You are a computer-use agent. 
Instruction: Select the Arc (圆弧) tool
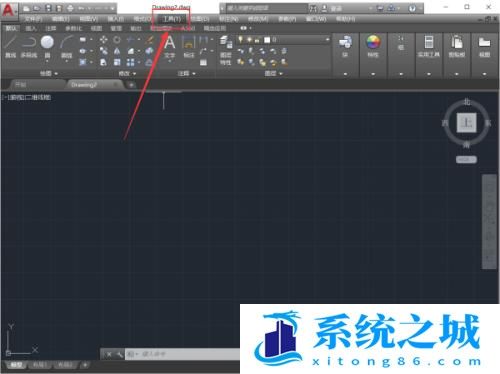tap(67, 47)
